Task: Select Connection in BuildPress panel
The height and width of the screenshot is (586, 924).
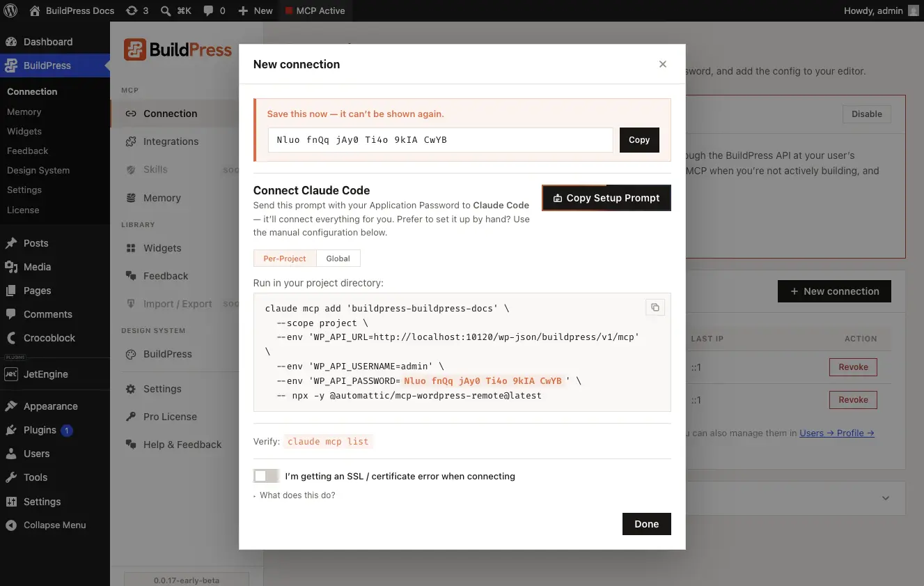Action: click(171, 114)
